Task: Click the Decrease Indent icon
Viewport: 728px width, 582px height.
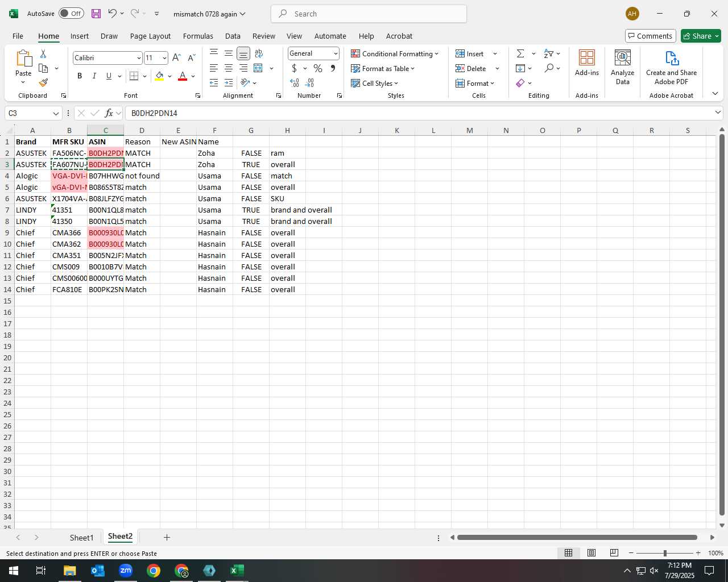Action: [214, 83]
